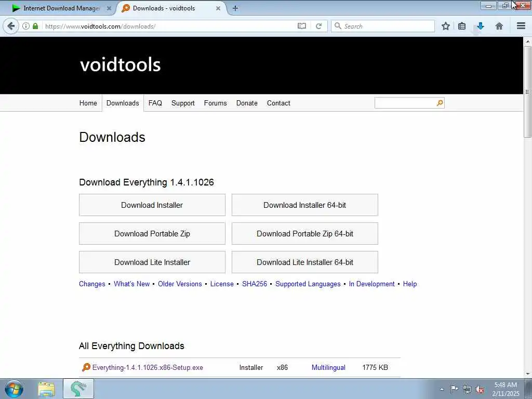Open Firefox downloads arrow icon
532x399 pixels.
pyautogui.click(x=481, y=26)
